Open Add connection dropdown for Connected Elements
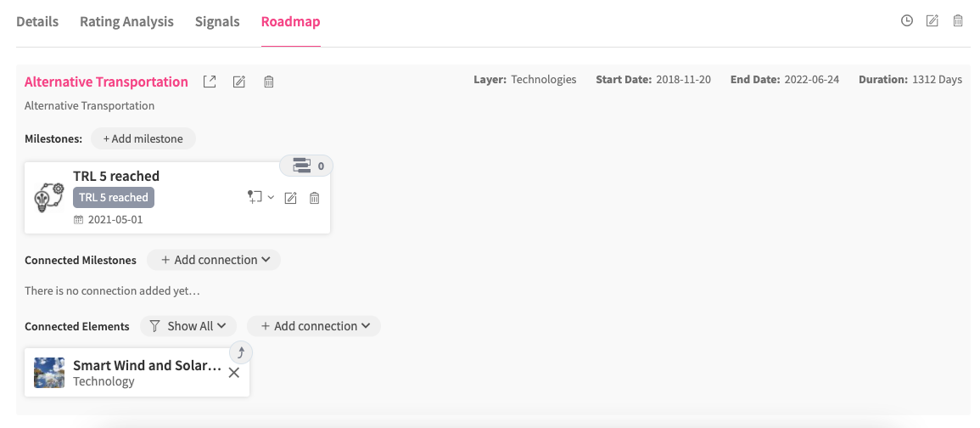Image resolution: width=980 pixels, height=428 pixels. pyautogui.click(x=314, y=326)
